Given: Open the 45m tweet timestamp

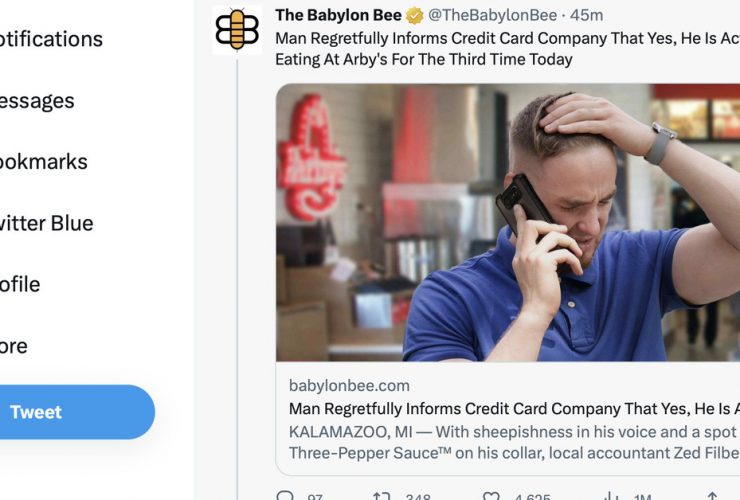Looking at the screenshot, I should pos(587,15).
